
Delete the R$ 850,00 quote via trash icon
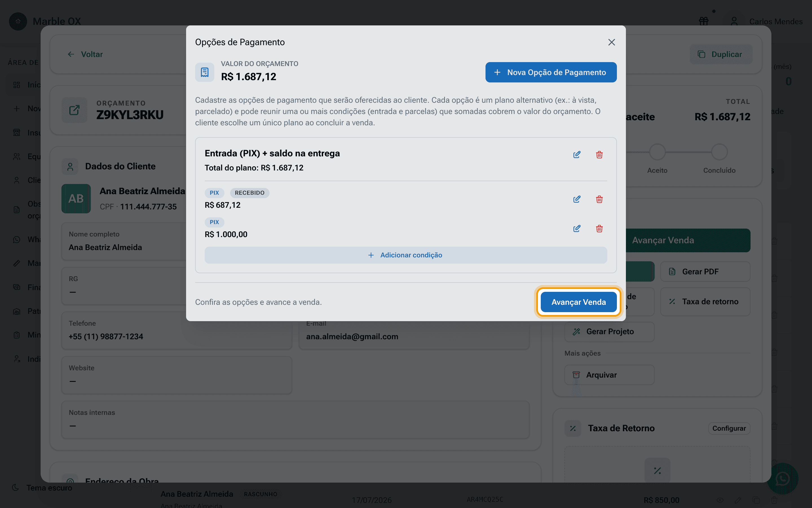click(774, 500)
